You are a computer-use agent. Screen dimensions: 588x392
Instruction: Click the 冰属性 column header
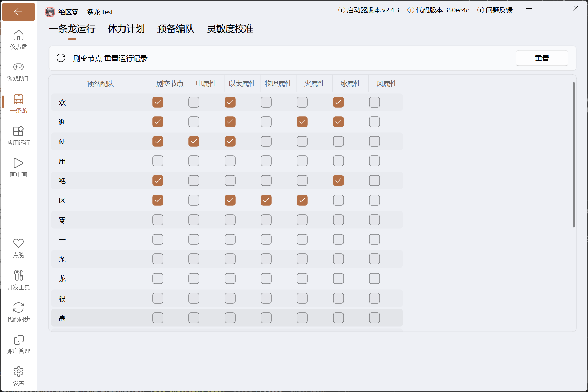pos(350,84)
